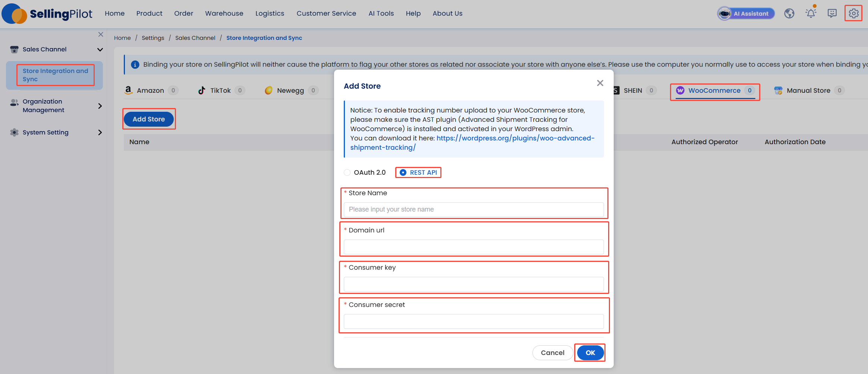Screen dimensions: 868x374
Task: Click the Amazon logo icon
Action: [128, 90]
